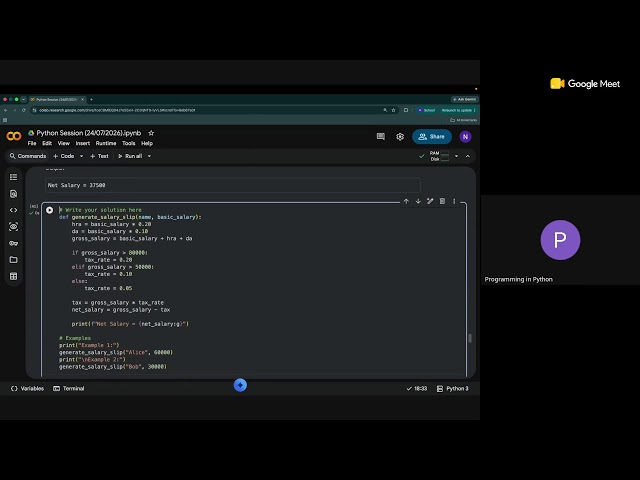The height and width of the screenshot is (480, 640).
Task: Open the data table sidebar icon
Action: coord(13,276)
